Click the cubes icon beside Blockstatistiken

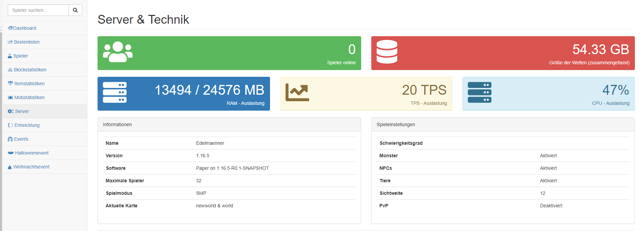tap(10, 70)
